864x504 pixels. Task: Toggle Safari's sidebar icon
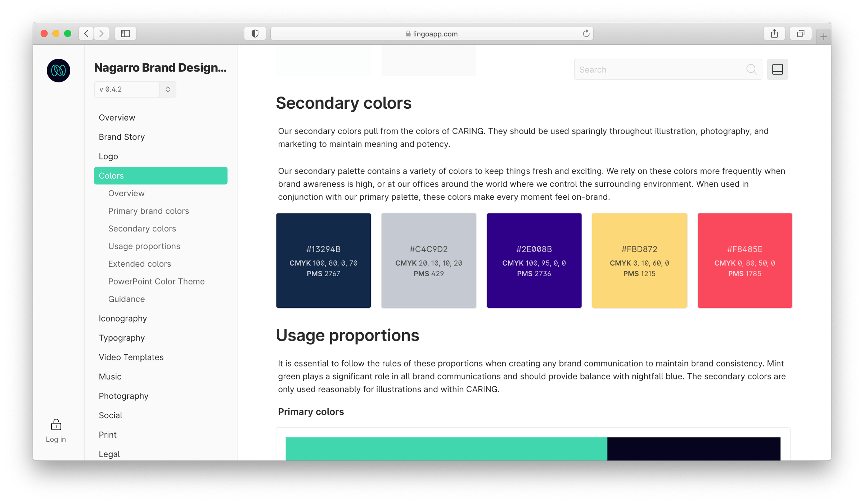[125, 33]
